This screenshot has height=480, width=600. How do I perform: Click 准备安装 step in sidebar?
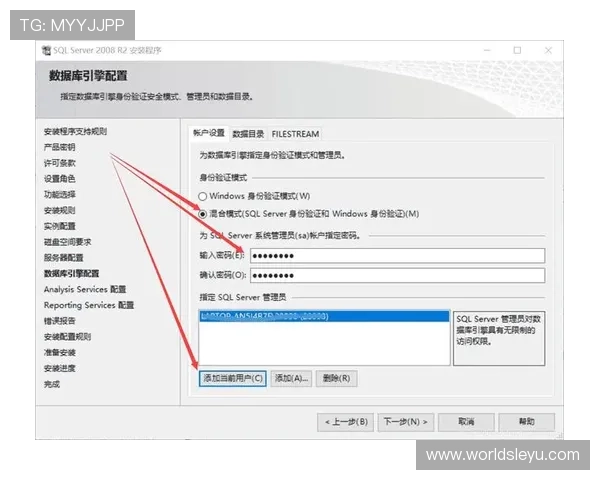click(60, 353)
